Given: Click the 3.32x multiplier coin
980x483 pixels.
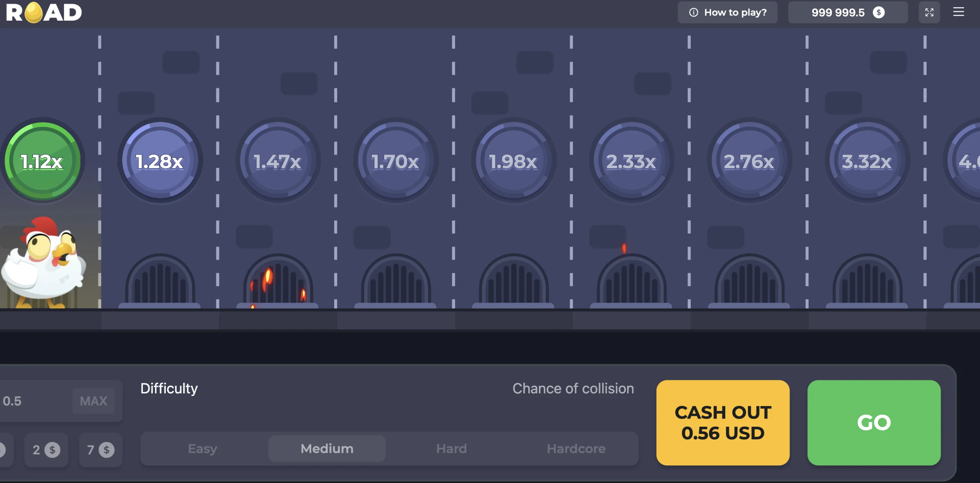Looking at the screenshot, I should click(867, 160).
